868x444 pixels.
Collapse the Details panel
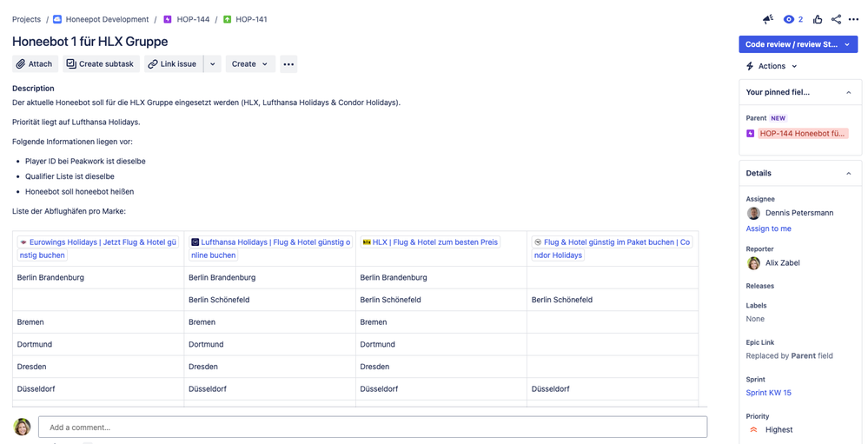[x=849, y=173]
